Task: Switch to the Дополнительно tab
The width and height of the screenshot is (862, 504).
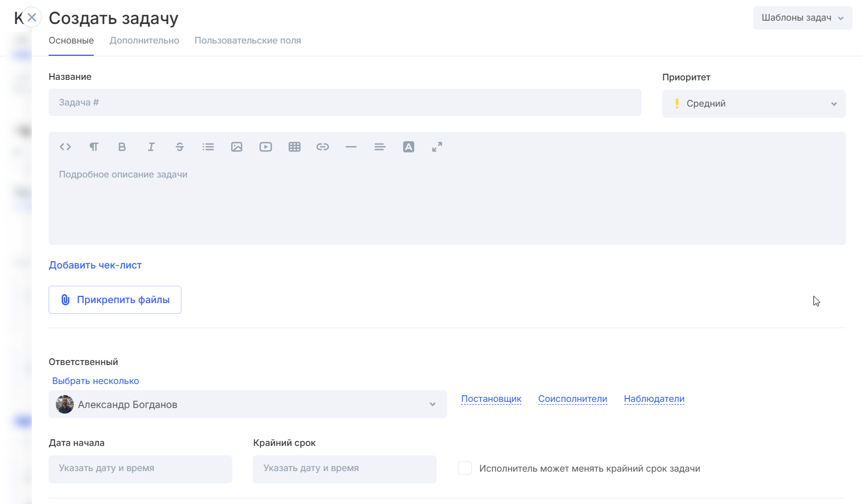Action: [x=144, y=41]
